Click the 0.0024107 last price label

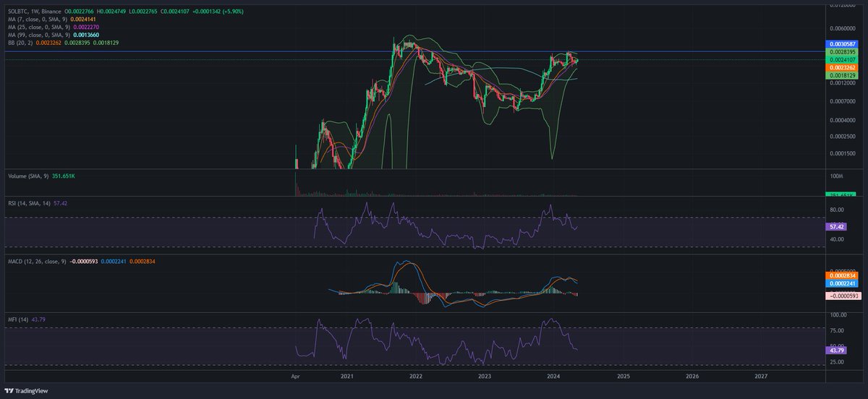pyautogui.click(x=842, y=59)
